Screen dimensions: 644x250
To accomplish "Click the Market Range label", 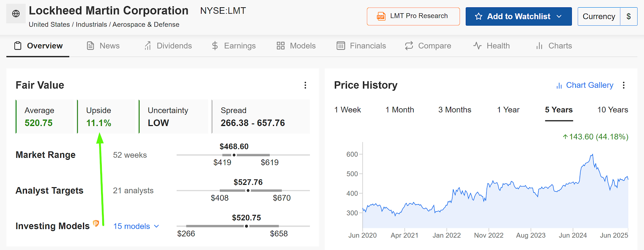I will [45, 155].
